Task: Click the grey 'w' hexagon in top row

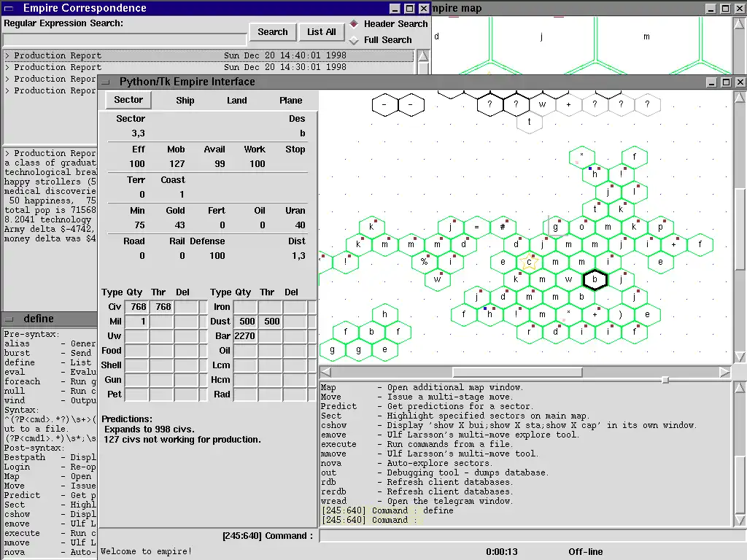Action: (x=542, y=104)
